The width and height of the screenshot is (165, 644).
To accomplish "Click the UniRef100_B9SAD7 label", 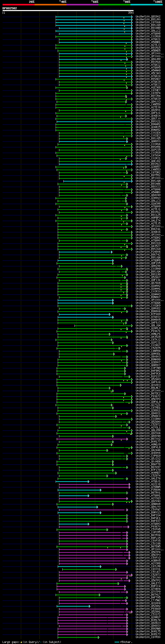I will tap(148, 79).
